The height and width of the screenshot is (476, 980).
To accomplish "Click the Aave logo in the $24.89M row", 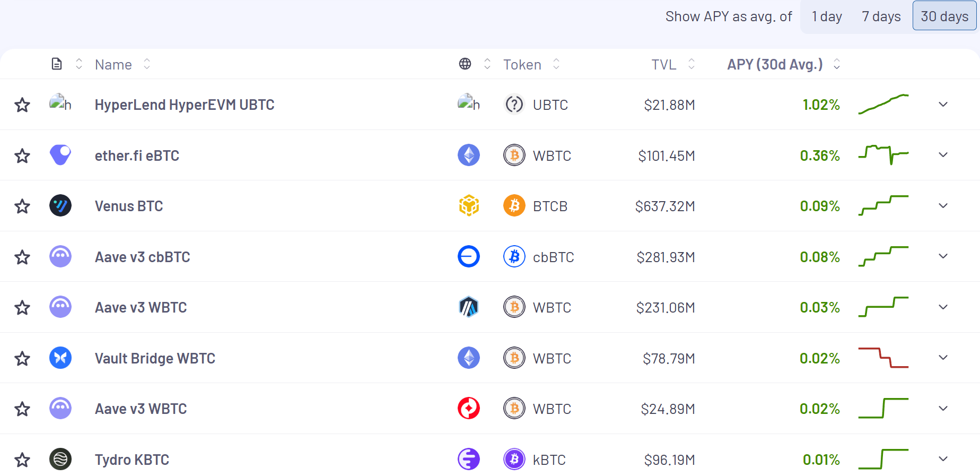I will 60,408.
